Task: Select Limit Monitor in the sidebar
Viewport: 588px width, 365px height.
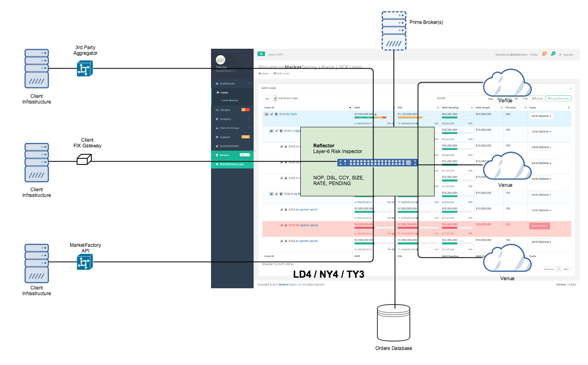Action: 230,100
